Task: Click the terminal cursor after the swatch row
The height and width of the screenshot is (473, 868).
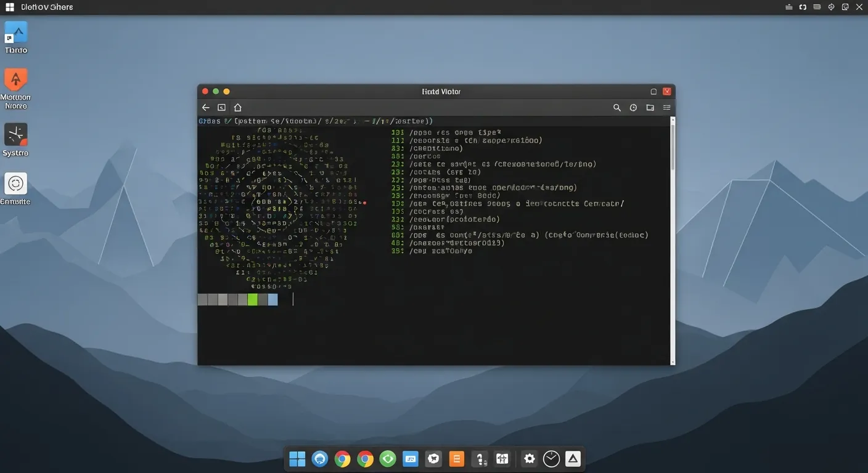Action: click(x=293, y=299)
